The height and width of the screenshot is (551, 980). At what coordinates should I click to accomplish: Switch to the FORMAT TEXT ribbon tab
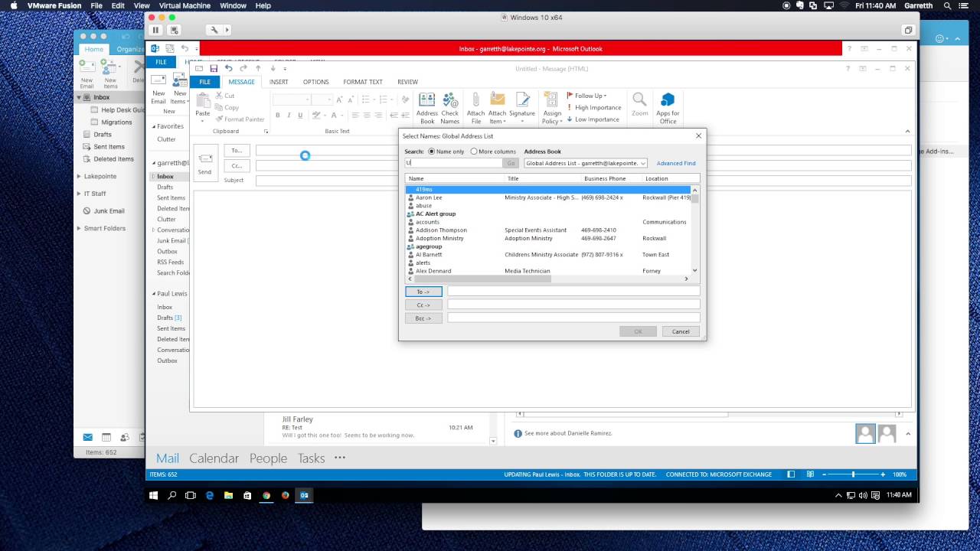click(363, 82)
